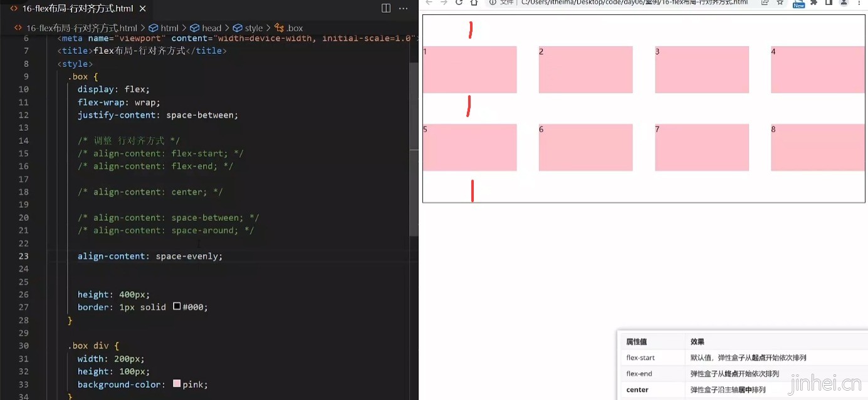Open the file name breadcrumb segment
The width and height of the screenshot is (868, 400).
click(81, 28)
